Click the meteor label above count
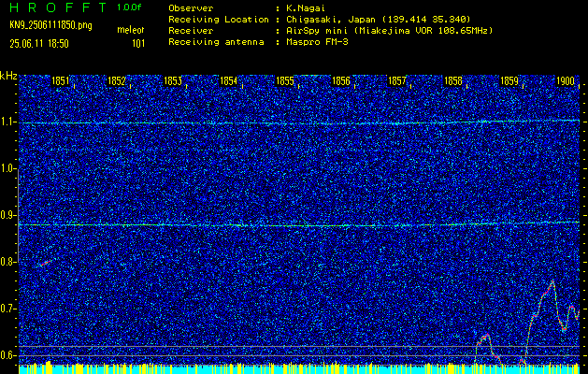Screen dimensions: 588x374 coord(131,30)
